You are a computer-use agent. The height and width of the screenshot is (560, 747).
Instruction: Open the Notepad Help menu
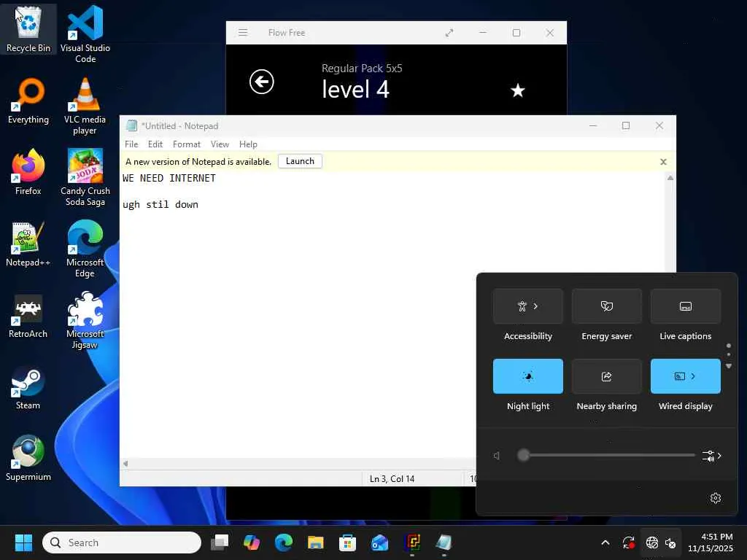[x=248, y=144]
